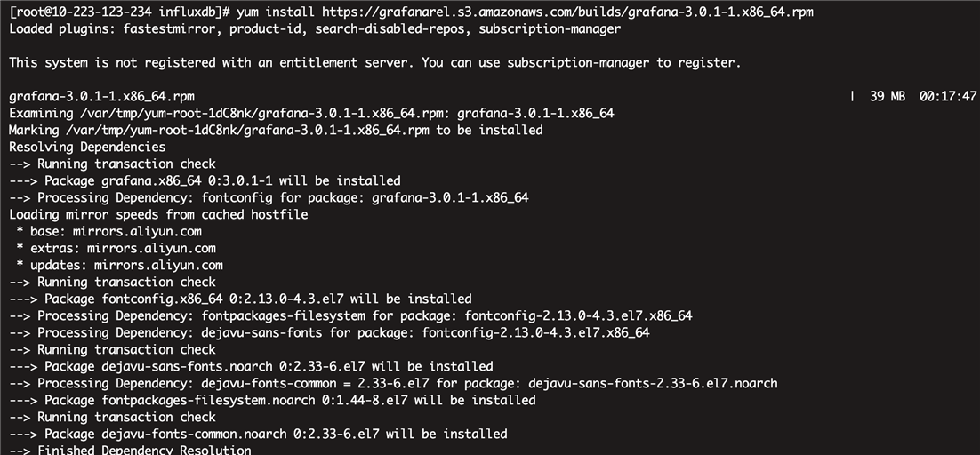Click the 'base: mirrors.aliyun.com' entry

click(x=108, y=231)
